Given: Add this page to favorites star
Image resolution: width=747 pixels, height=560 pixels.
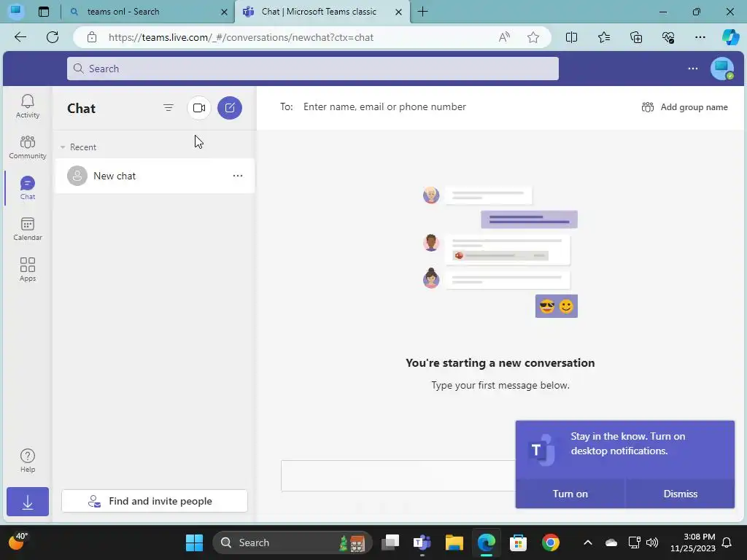Looking at the screenshot, I should [x=533, y=37].
